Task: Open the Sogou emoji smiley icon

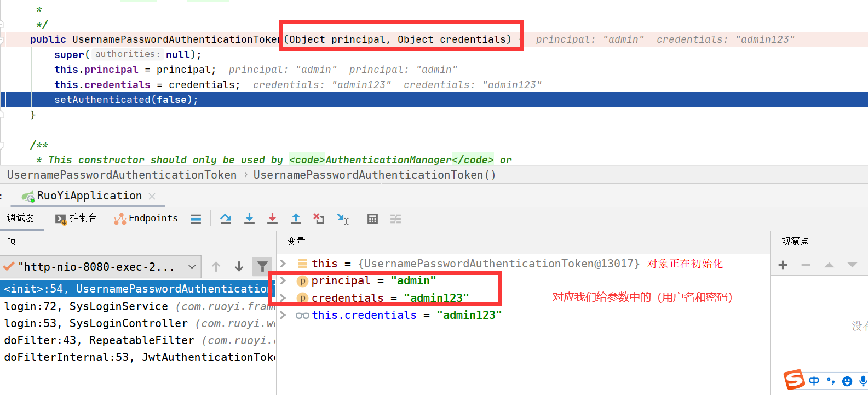Action: (847, 381)
